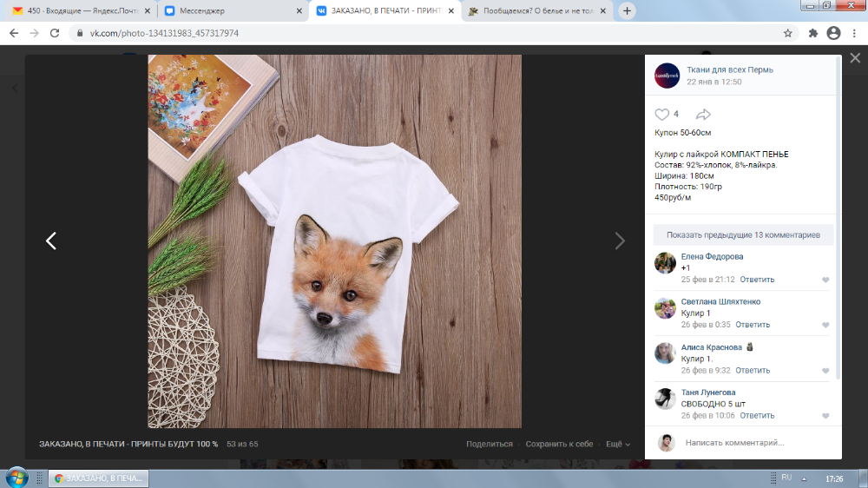
Task: Click Светлана Шляхтенко's avatar
Action: pos(665,308)
